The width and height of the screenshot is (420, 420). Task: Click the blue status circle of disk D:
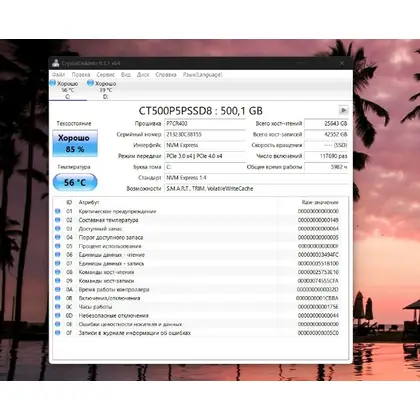coord(90,83)
